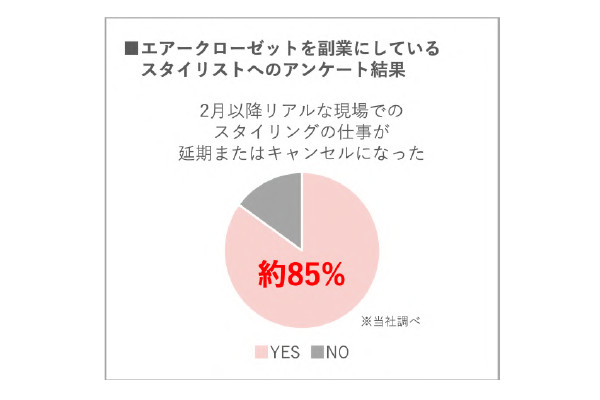The image size is (600, 400).
Task: Click the gray NO pie slice
Action: pos(279,203)
